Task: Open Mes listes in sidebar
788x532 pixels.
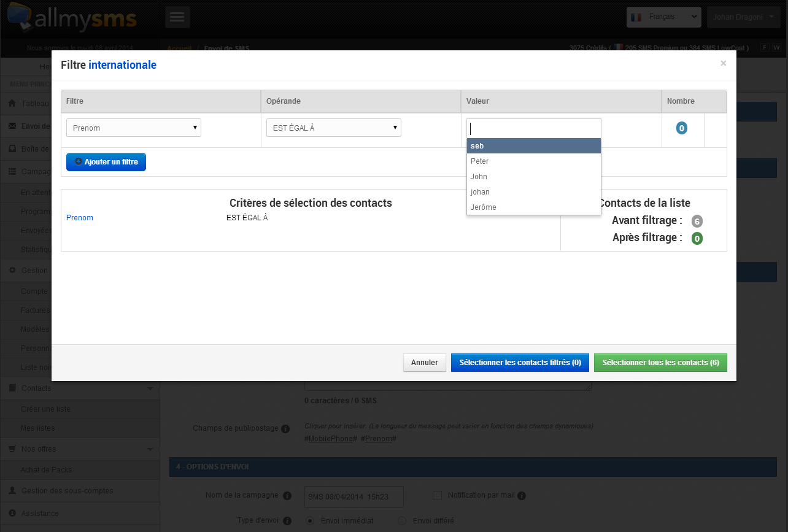Action: (x=37, y=428)
